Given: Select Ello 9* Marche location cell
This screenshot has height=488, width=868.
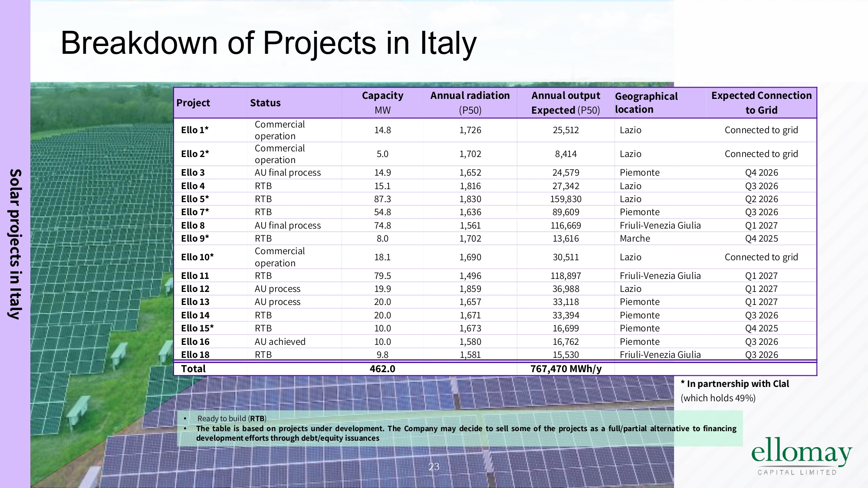Looking at the screenshot, I should (635, 239).
